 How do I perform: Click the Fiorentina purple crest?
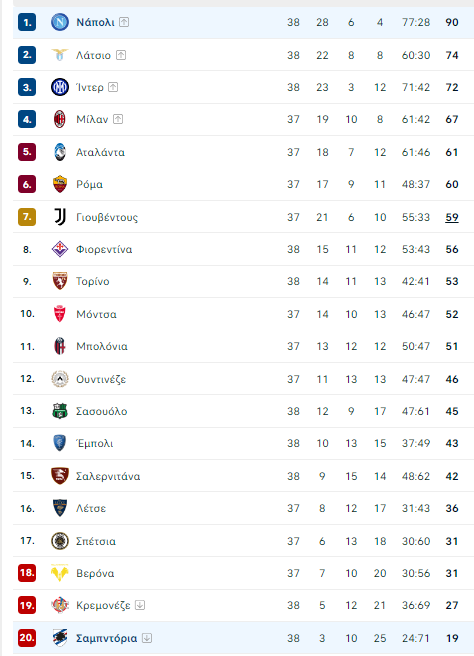60,249
